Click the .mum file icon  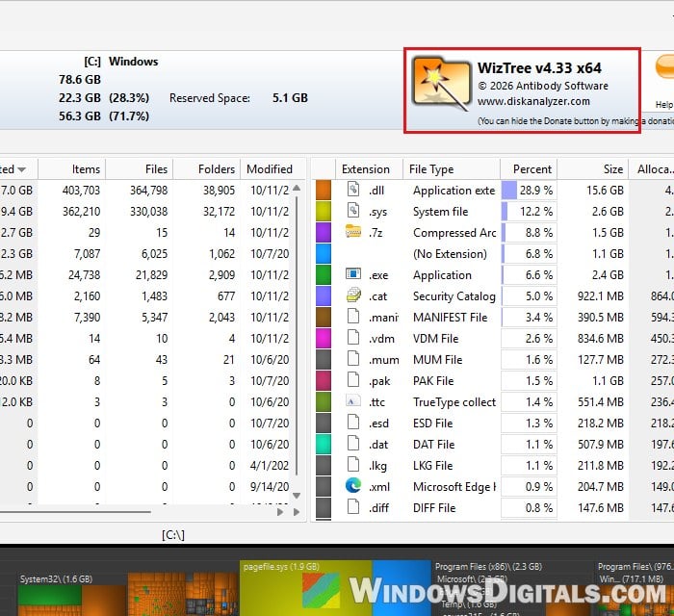click(353, 359)
